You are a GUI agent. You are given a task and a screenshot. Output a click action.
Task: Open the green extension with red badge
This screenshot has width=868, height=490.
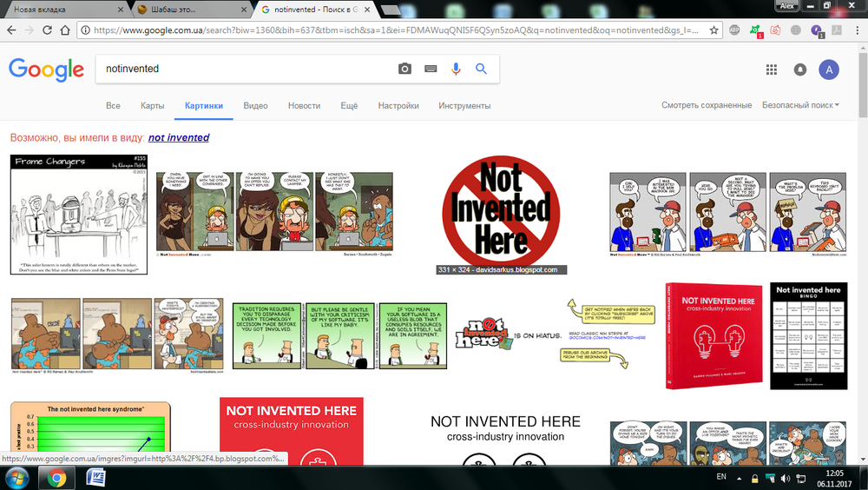click(756, 30)
